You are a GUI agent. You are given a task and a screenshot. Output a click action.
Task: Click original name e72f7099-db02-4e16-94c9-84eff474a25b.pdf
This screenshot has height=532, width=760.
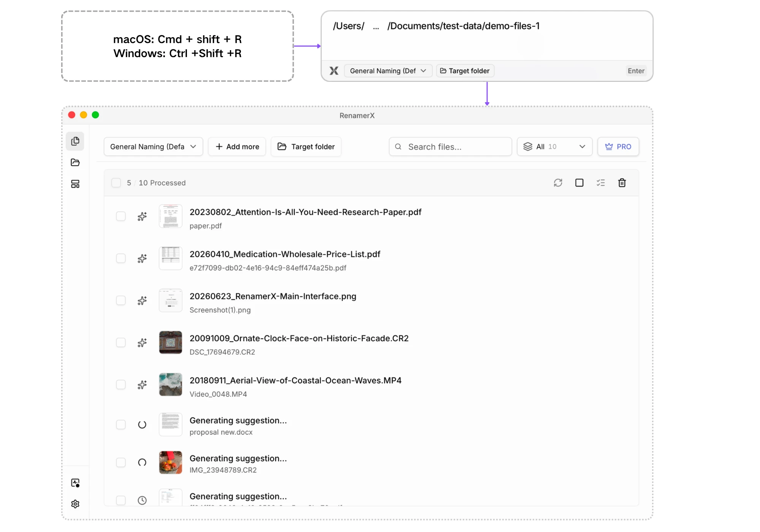click(x=268, y=268)
